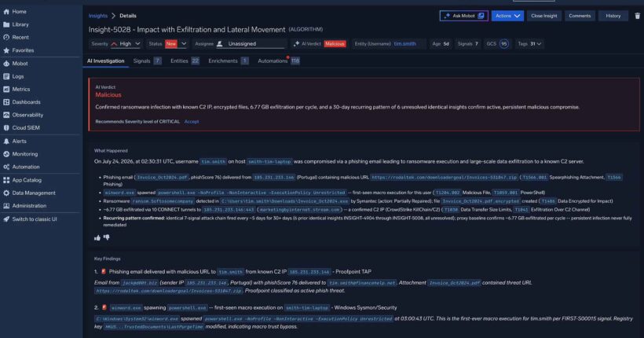Image resolution: width=644 pixels, height=338 pixels.
Task: Open Metrics chart icon
Action: 6,89
